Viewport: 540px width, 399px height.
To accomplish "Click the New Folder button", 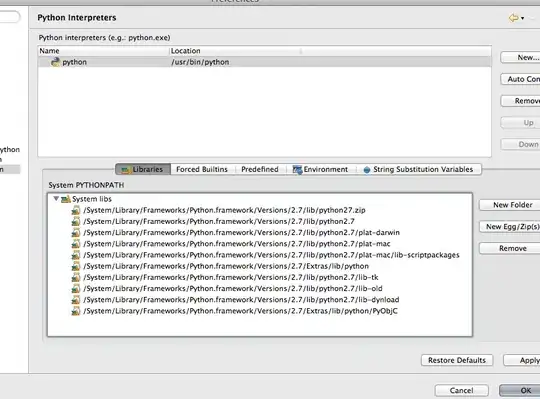I will (x=509, y=205).
